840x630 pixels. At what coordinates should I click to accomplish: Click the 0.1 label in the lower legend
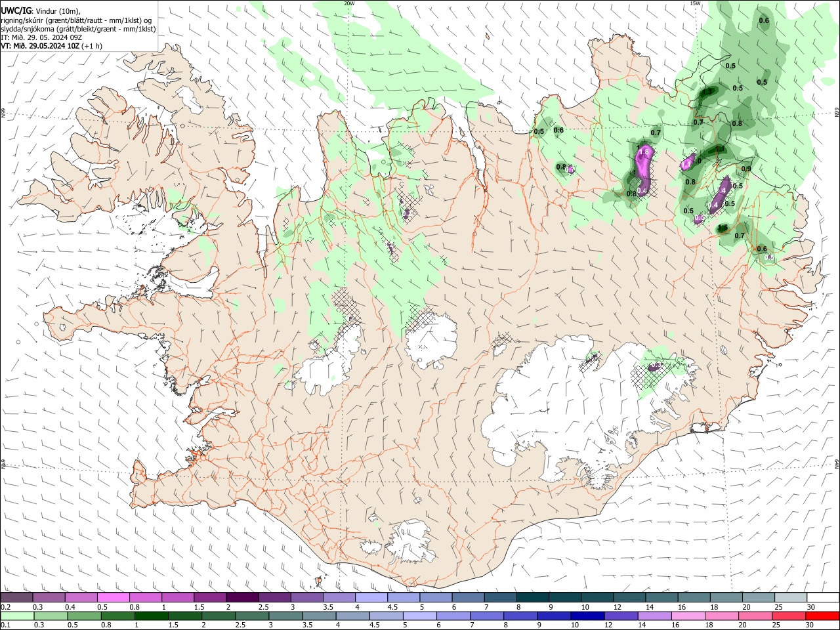6,625
